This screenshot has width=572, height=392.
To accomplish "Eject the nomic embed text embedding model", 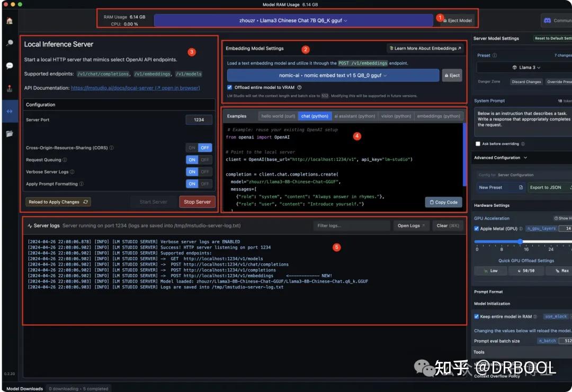I will point(451,75).
